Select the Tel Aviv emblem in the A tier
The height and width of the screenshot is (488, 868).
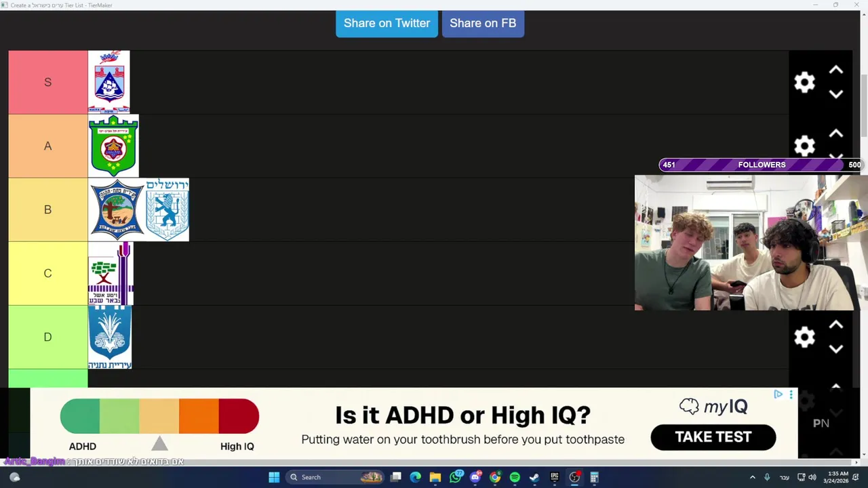113,146
